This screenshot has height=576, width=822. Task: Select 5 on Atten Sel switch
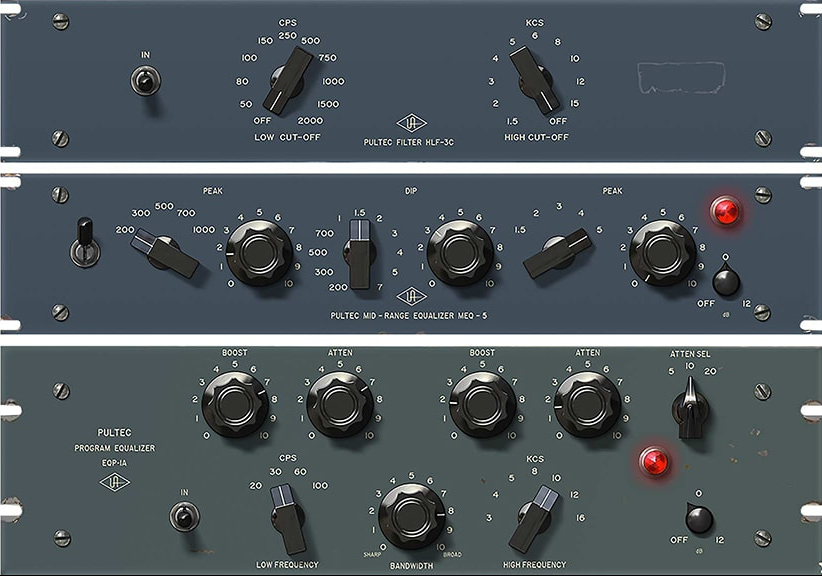[671, 372]
